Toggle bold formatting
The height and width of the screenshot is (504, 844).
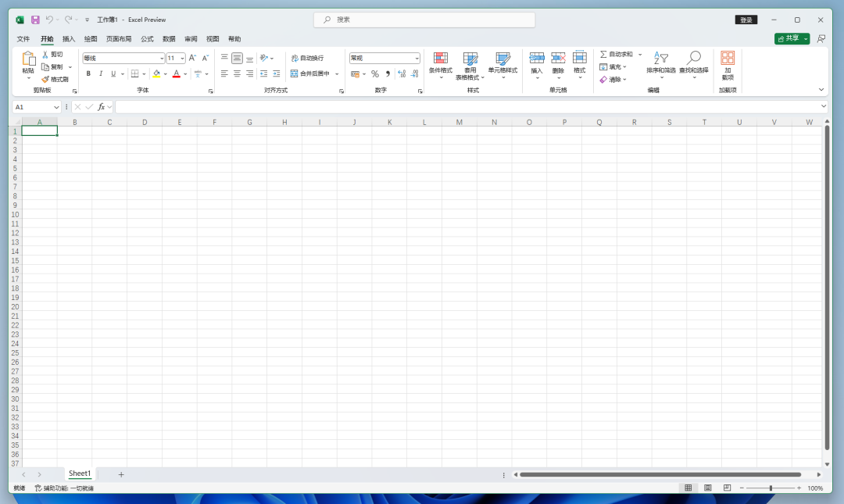point(88,73)
